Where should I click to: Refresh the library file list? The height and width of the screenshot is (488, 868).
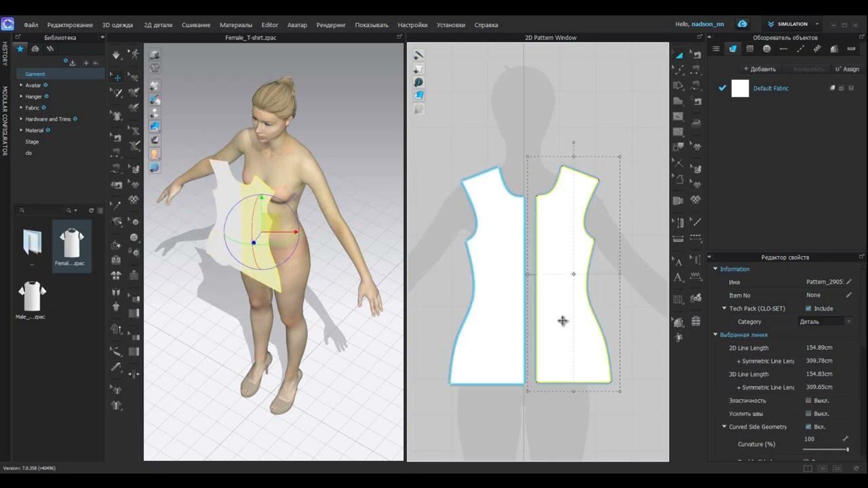[91, 210]
